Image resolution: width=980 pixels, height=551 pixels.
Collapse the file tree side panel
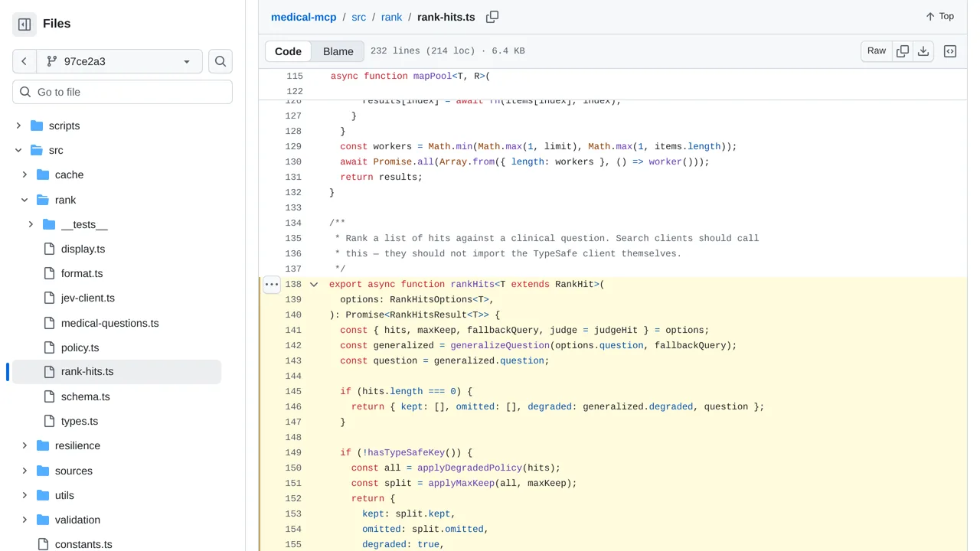coord(24,24)
